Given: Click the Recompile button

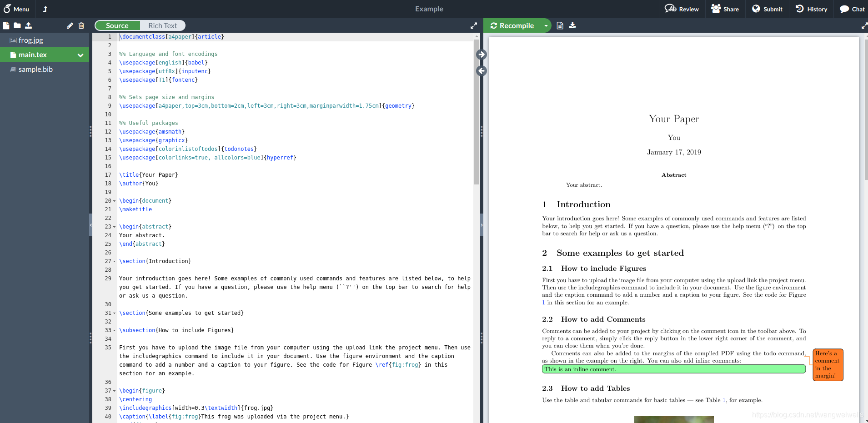Looking at the screenshot, I should (512, 25).
